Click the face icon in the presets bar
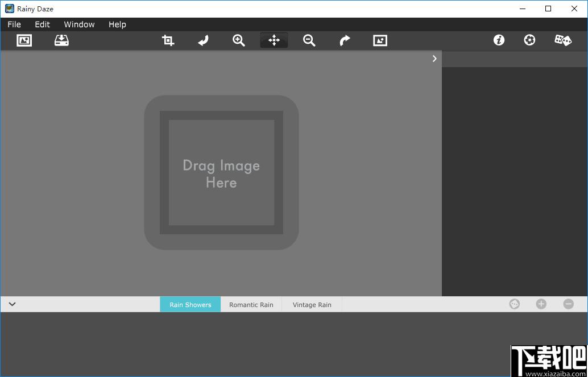The height and width of the screenshot is (377, 588). (x=515, y=304)
